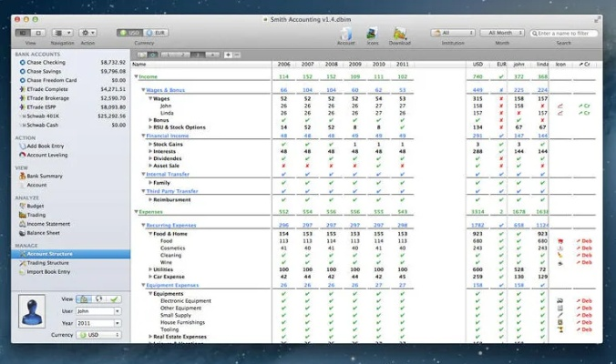Open the Institution dropdown set to All
Screen dimensions: 616x364
point(453,32)
